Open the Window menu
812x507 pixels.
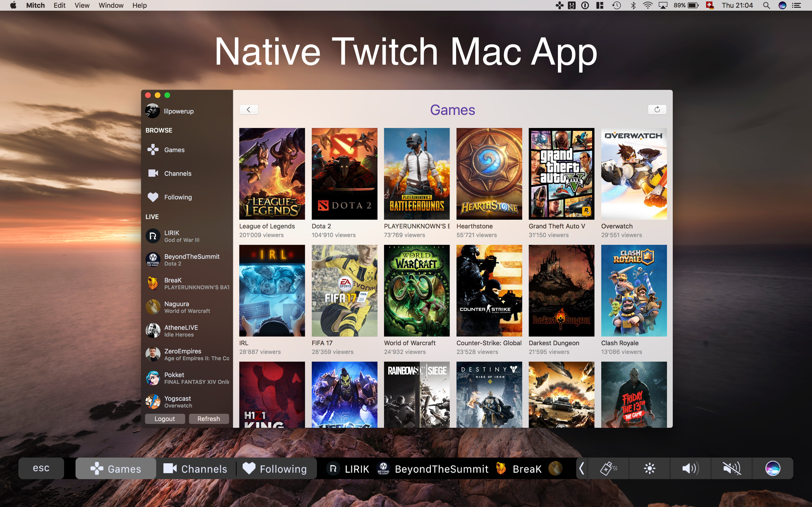(111, 5)
